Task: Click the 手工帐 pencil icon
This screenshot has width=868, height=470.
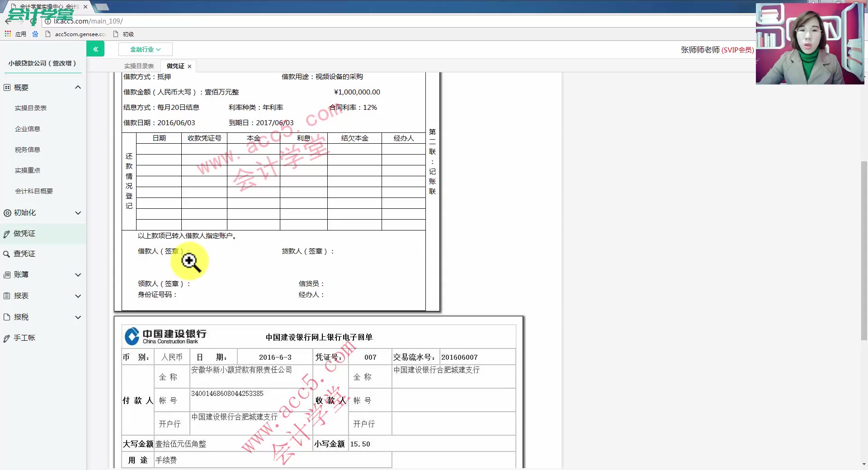Action: coord(7,338)
